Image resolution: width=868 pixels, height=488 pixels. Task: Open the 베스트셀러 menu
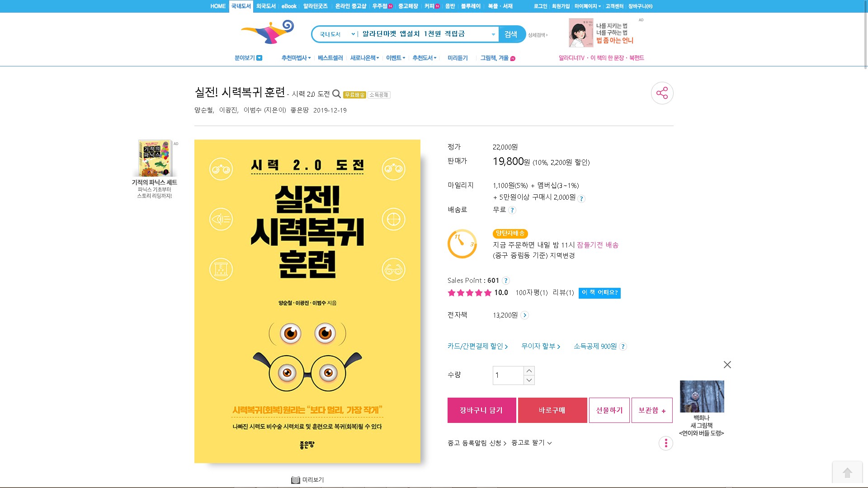pyautogui.click(x=330, y=58)
